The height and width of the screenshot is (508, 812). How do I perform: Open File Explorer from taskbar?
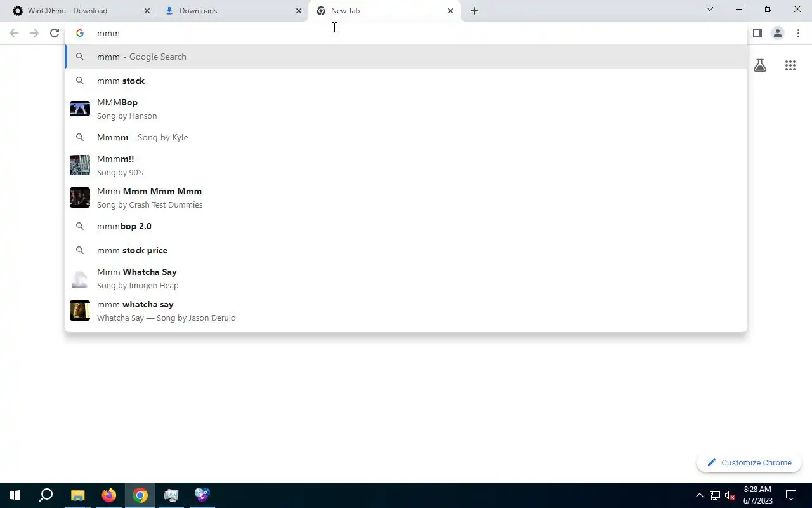coord(77,495)
